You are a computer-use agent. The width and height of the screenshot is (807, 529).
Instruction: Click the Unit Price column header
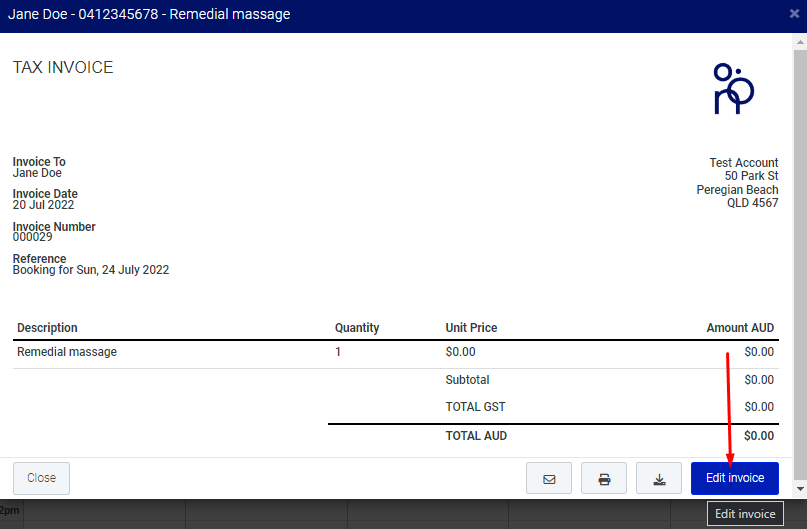pyautogui.click(x=471, y=328)
